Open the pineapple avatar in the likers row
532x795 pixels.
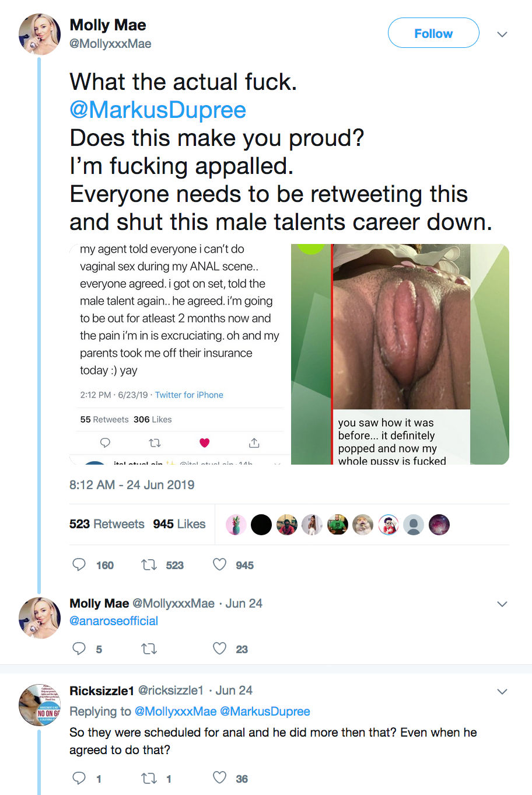click(236, 525)
